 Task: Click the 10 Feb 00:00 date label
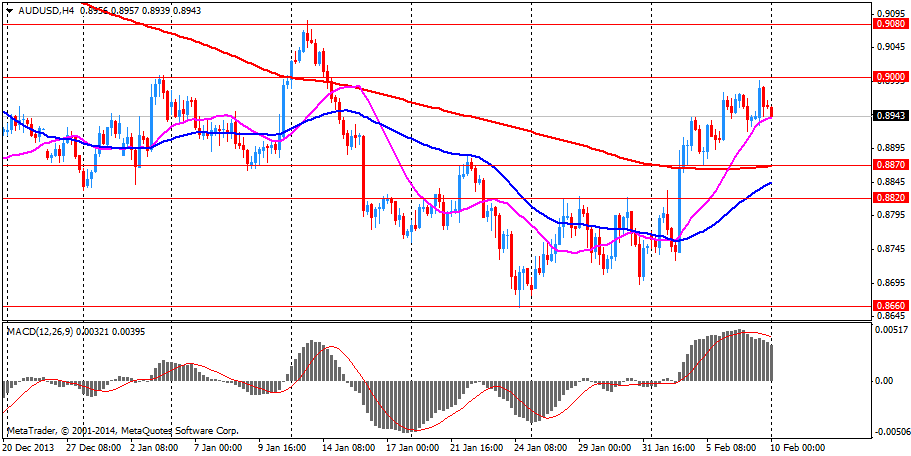[796, 447]
